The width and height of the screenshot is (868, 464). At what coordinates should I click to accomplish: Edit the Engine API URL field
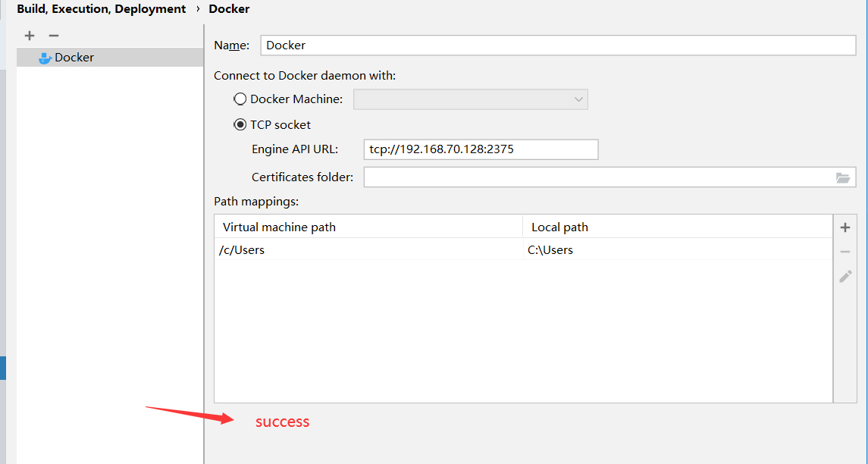(481, 149)
